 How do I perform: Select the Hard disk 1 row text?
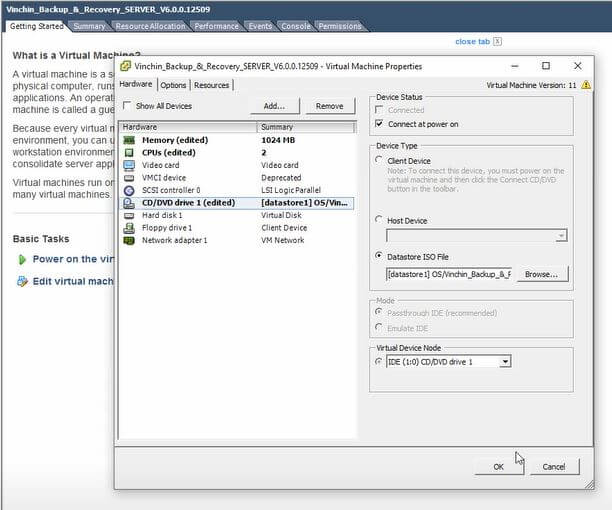[x=162, y=215]
